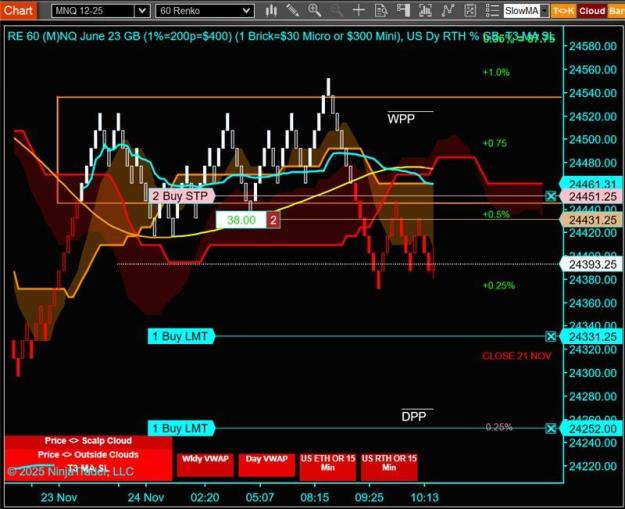Activate the zoom in magnifier tool
The image size is (625, 509).
(x=314, y=10)
